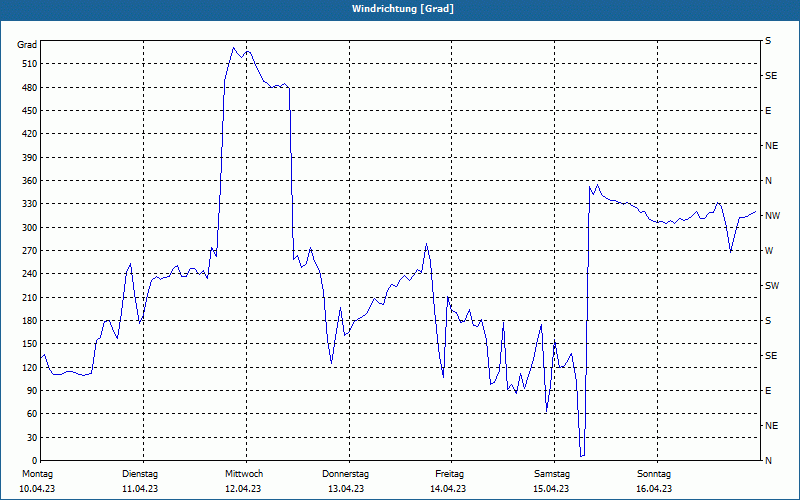Click the SW compass label on the right axis
The height and width of the screenshot is (500, 800).
(x=772, y=286)
